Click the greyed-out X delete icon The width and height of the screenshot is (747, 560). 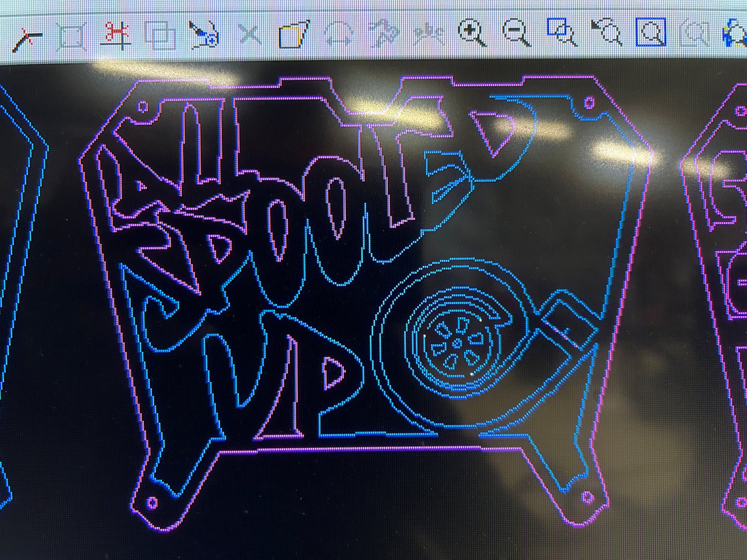249,35
